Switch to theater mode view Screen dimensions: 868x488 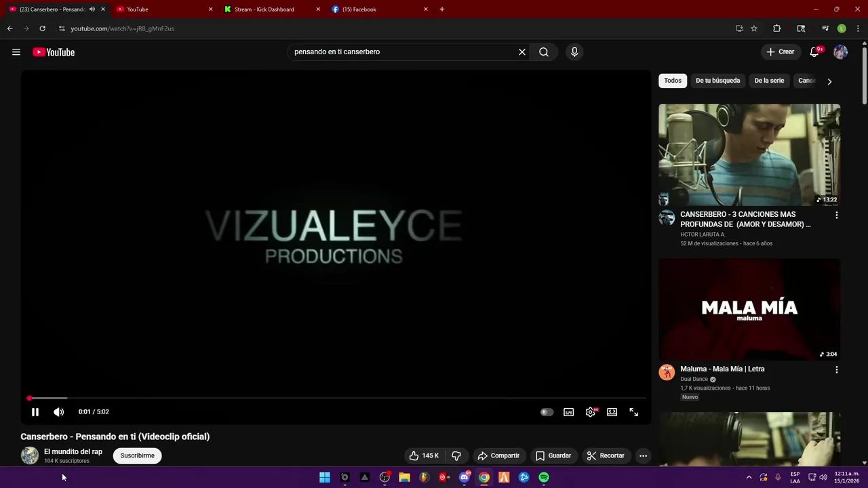pos(612,412)
